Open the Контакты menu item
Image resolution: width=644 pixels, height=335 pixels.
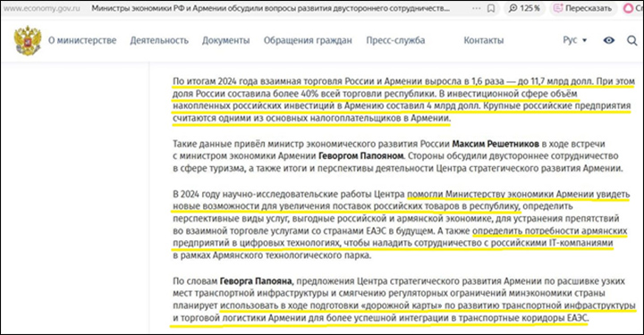483,40
